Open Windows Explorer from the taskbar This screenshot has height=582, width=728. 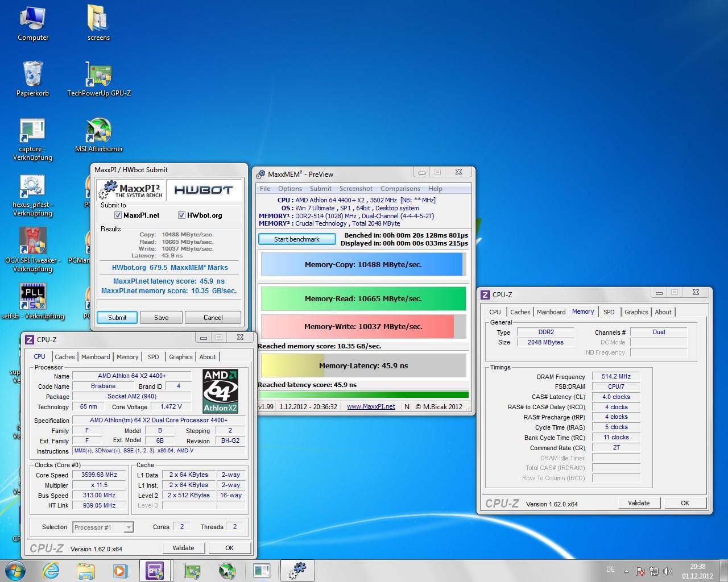[x=86, y=571]
